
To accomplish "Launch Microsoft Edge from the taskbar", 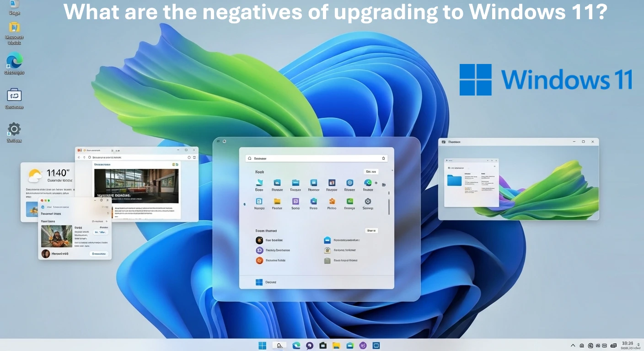I will pos(296,346).
